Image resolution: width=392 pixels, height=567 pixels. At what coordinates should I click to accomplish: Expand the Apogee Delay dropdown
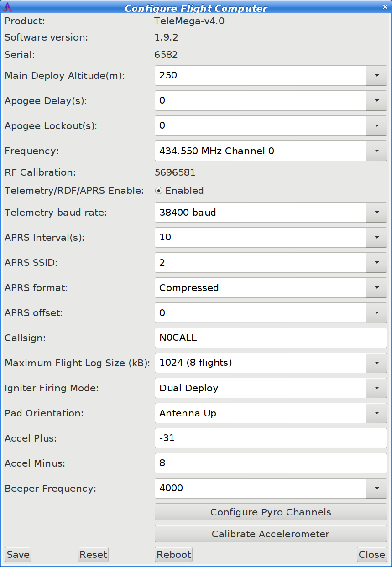[x=376, y=100]
